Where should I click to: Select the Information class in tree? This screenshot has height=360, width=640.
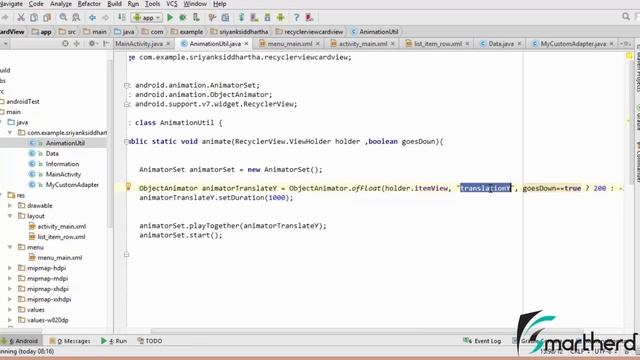pos(62,164)
